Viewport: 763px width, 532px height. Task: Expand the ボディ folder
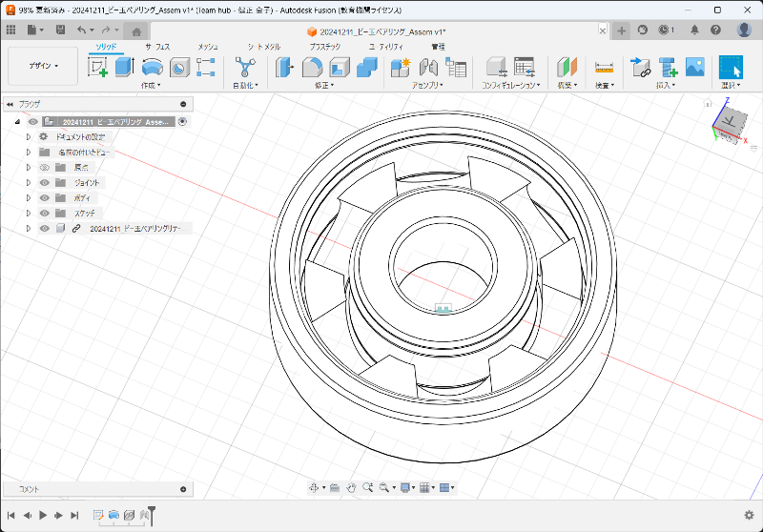29,198
